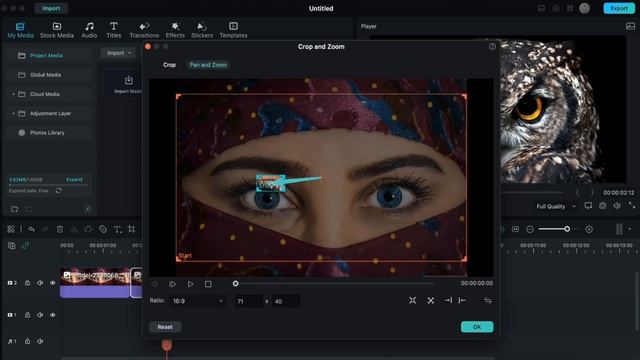Open the Import dropdown in media panel
640x360 pixels.
tap(119, 53)
